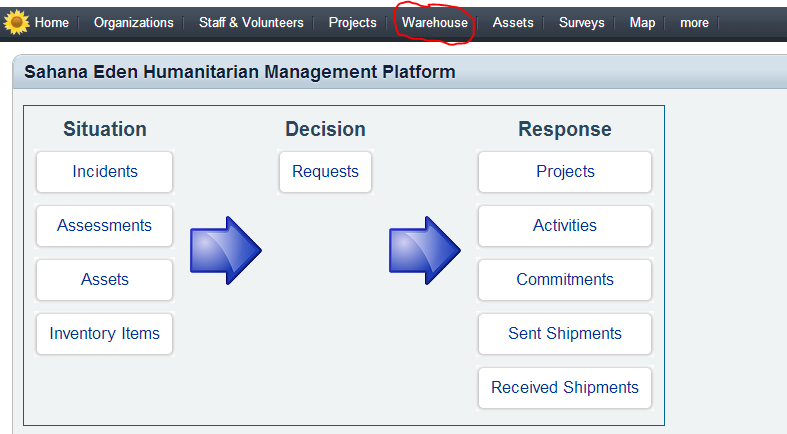Open the Organizations menu

click(x=133, y=23)
